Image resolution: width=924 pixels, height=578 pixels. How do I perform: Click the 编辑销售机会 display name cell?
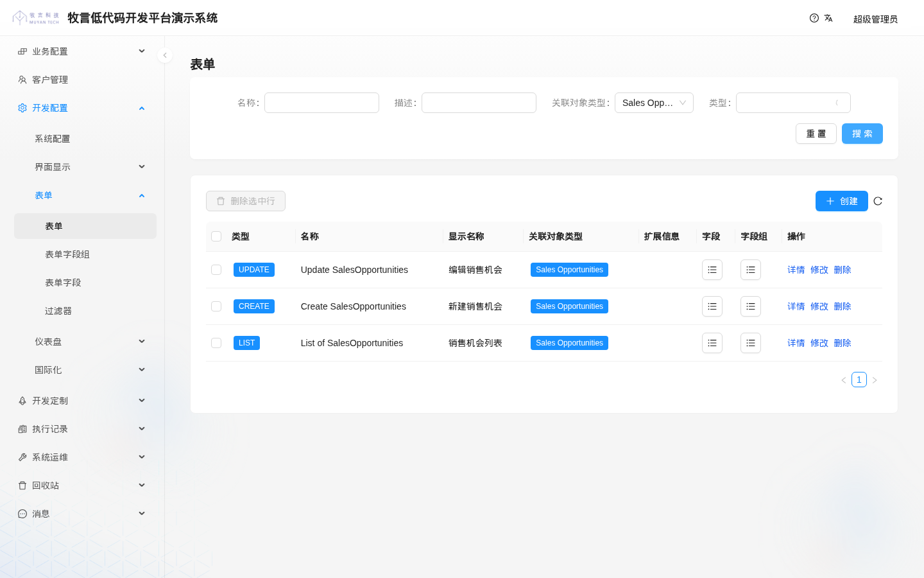475,270
